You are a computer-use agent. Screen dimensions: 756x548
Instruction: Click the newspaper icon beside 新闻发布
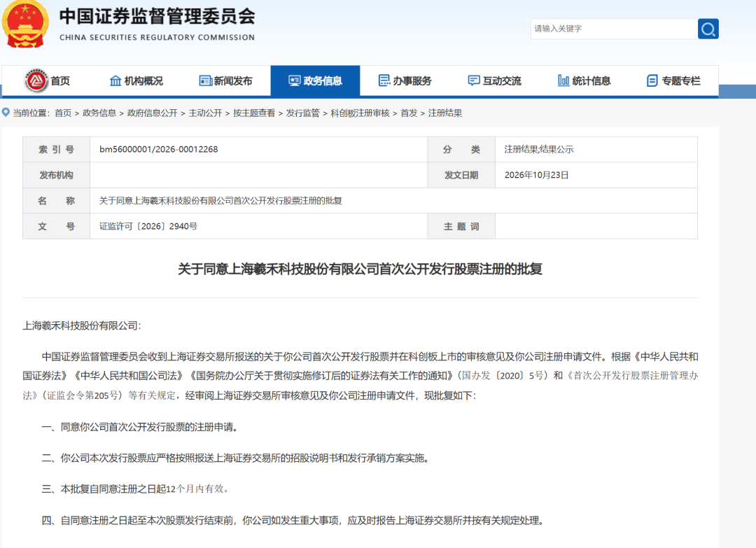click(205, 80)
